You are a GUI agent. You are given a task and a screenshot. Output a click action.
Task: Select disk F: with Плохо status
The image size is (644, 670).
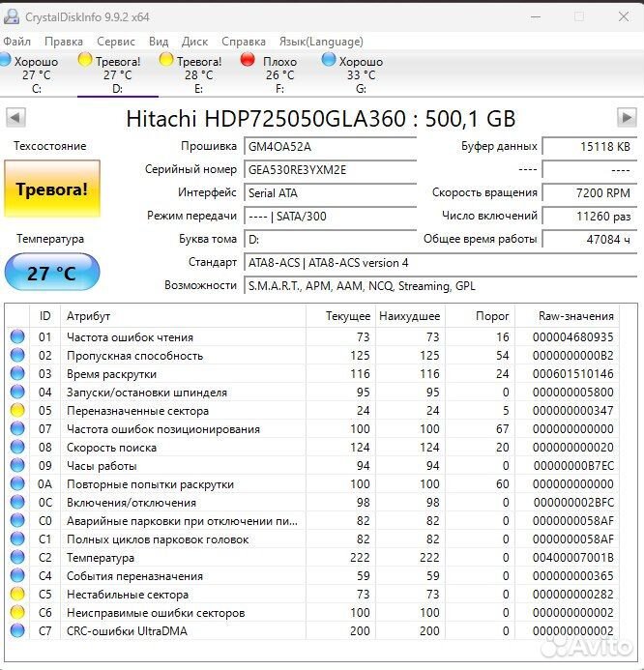coord(279,74)
